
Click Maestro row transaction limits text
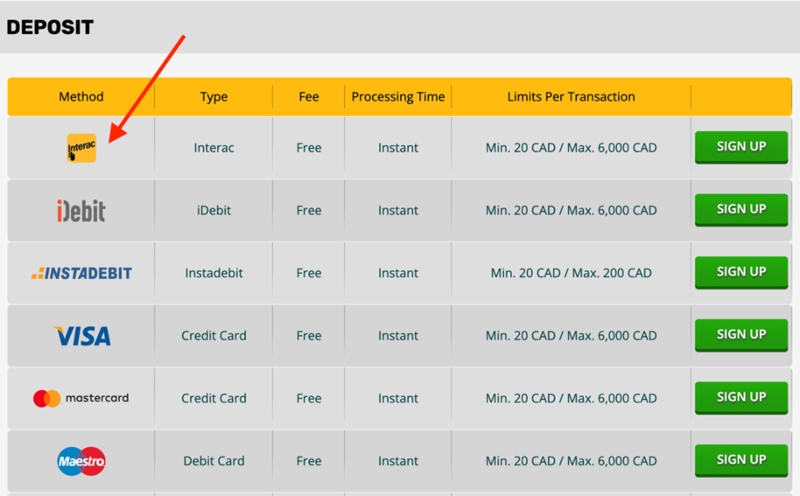click(571, 461)
